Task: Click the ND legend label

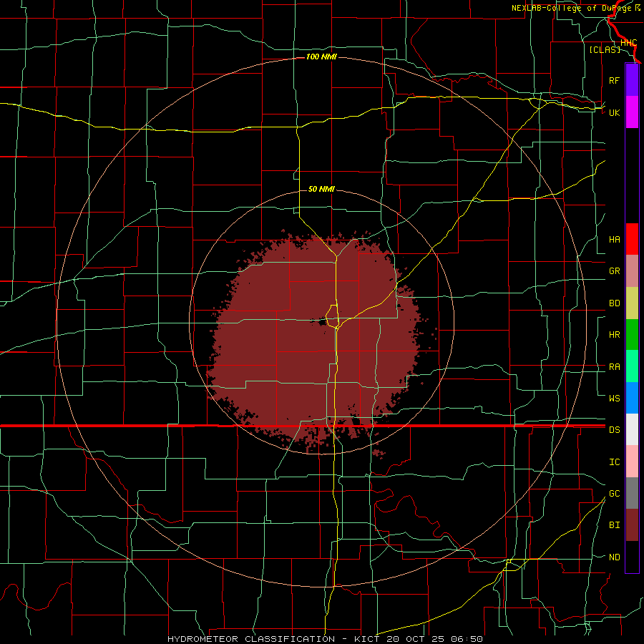Action: [614, 557]
